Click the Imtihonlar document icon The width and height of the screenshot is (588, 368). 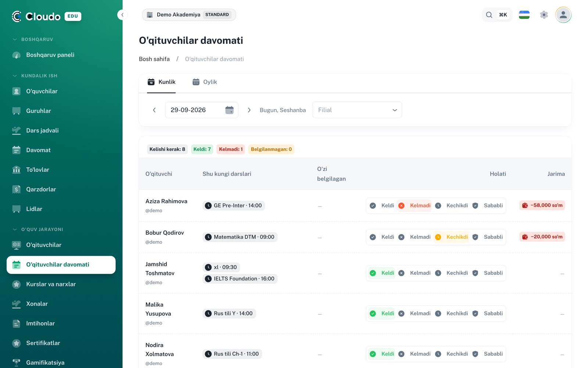point(17,323)
